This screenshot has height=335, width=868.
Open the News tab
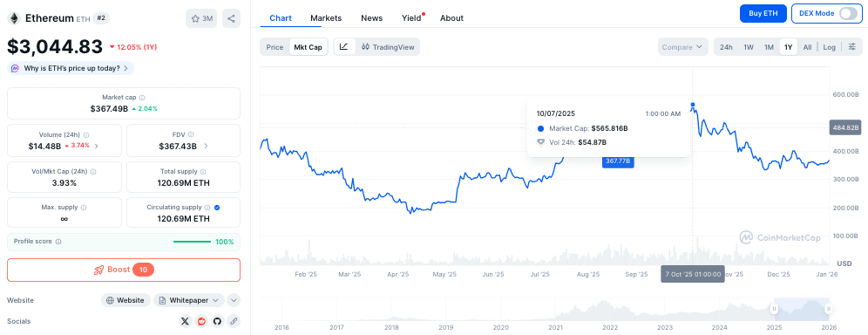(372, 17)
